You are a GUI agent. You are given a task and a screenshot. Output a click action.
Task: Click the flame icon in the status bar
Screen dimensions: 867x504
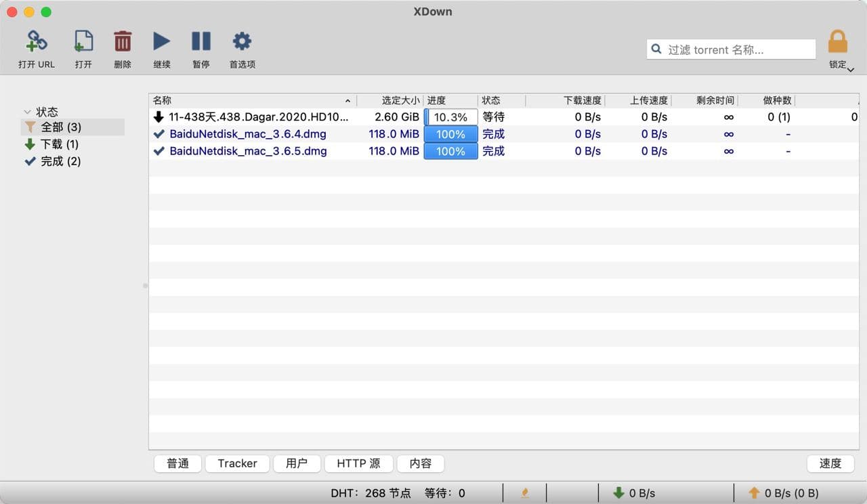(x=524, y=493)
